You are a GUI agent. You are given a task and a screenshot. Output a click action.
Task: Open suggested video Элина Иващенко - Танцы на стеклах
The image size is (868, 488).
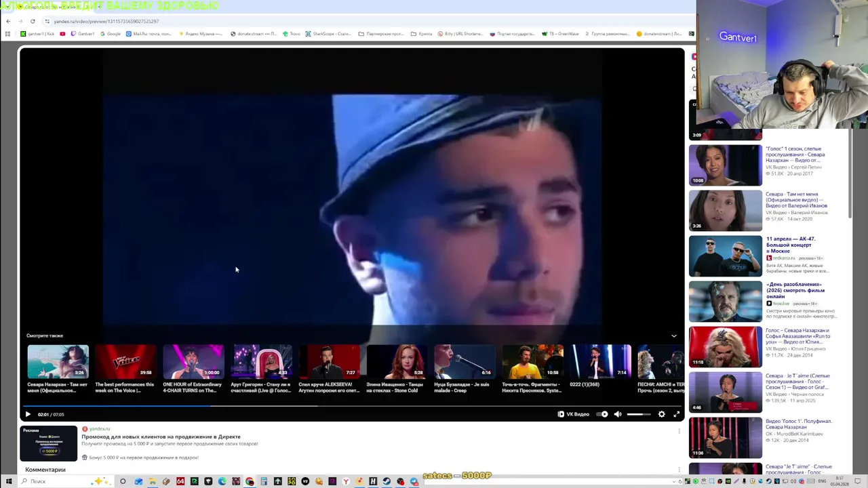(x=397, y=369)
